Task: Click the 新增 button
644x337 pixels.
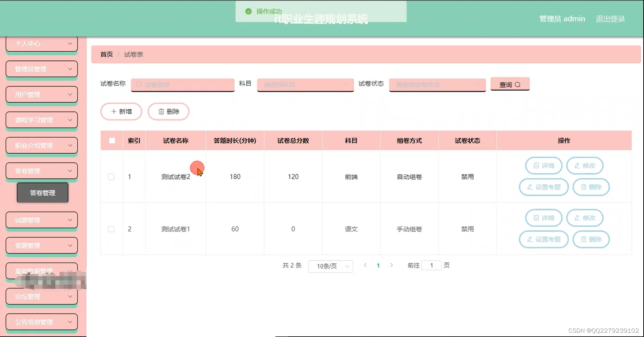Action: coord(121,112)
